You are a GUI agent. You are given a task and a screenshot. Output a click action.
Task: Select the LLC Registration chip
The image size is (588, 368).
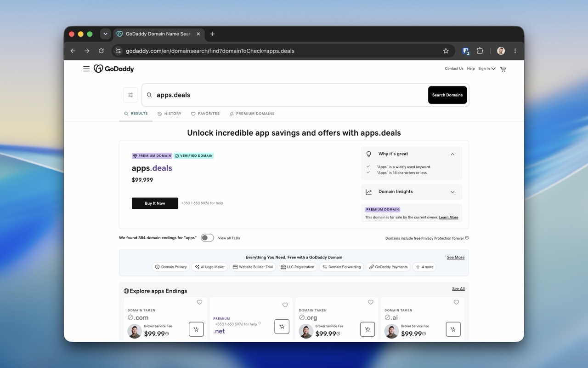point(297,267)
